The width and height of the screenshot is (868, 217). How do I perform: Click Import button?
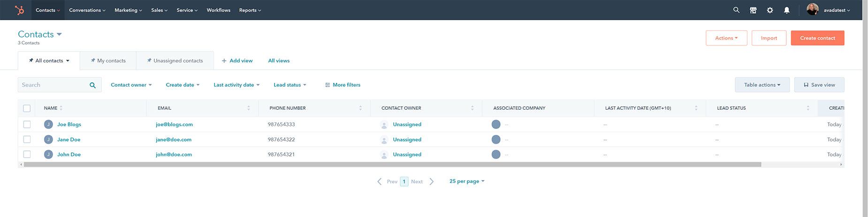tap(769, 38)
